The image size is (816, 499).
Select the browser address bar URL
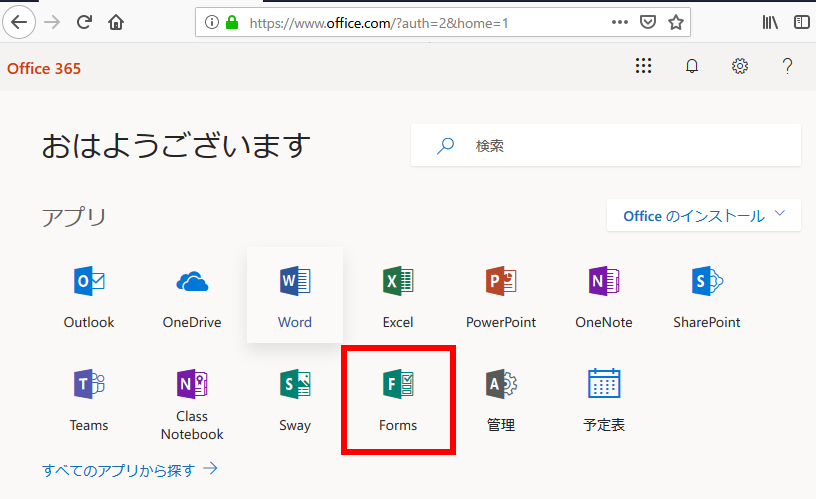[x=379, y=23]
